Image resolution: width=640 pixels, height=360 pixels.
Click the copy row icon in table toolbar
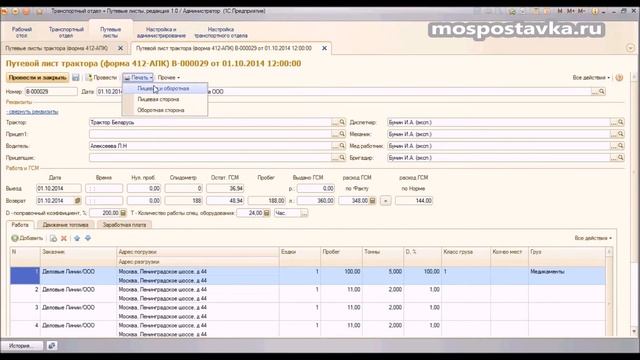[53, 238]
